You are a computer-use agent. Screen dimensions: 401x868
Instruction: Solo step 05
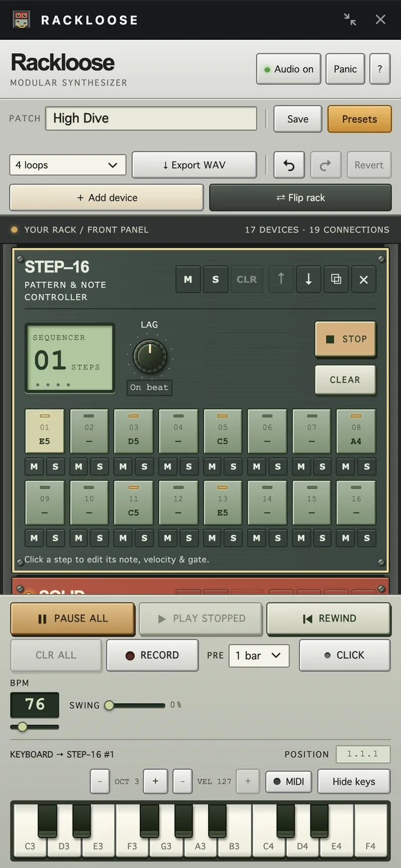233,466
